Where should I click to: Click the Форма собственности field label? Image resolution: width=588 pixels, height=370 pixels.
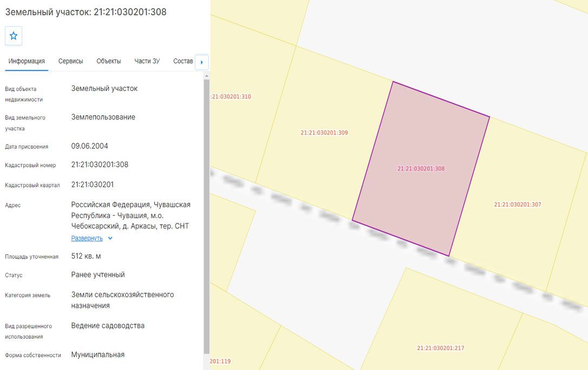(x=33, y=355)
